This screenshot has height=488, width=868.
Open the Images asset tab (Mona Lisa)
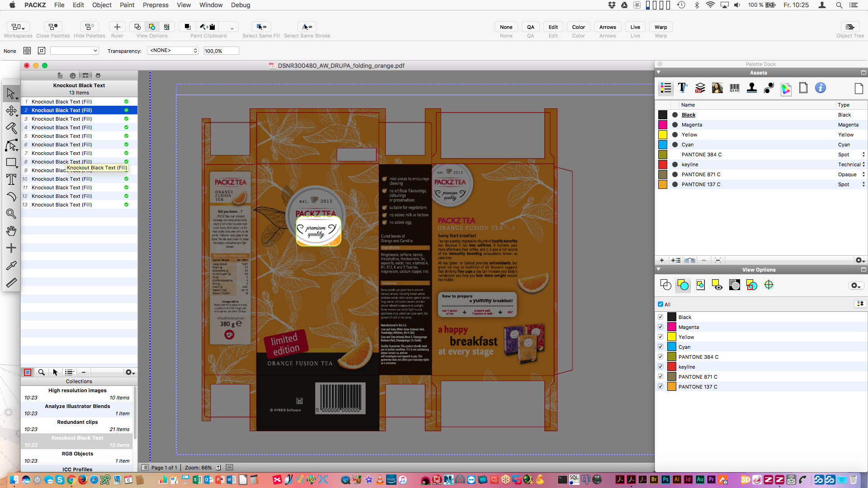click(x=717, y=88)
